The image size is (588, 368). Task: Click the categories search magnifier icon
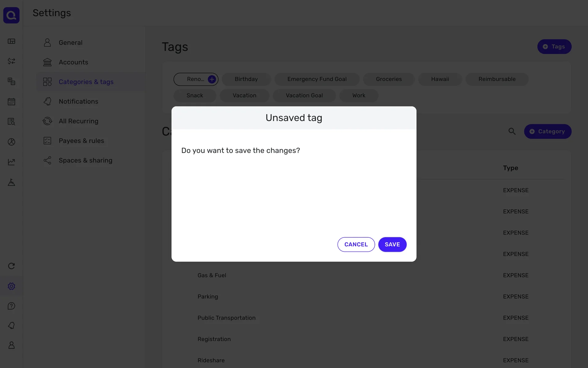click(512, 132)
